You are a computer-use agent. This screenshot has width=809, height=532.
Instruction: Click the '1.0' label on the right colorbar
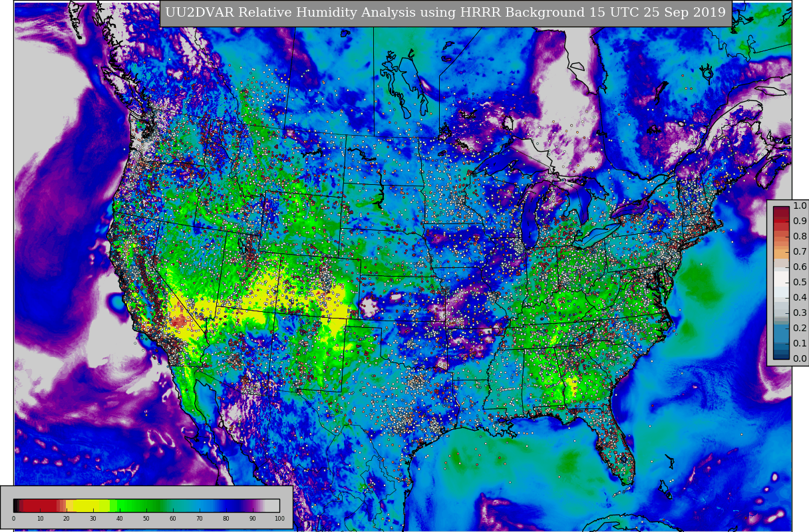800,206
